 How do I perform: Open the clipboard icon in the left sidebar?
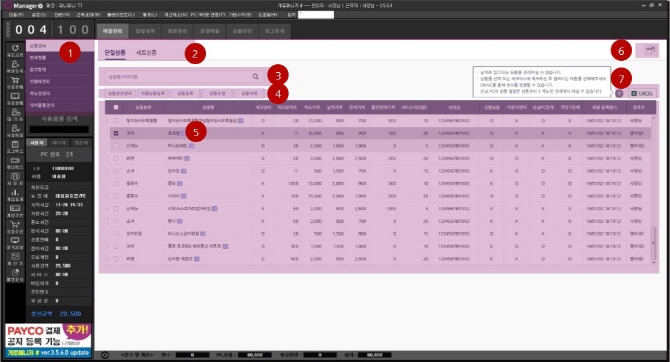(x=15, y=144)
